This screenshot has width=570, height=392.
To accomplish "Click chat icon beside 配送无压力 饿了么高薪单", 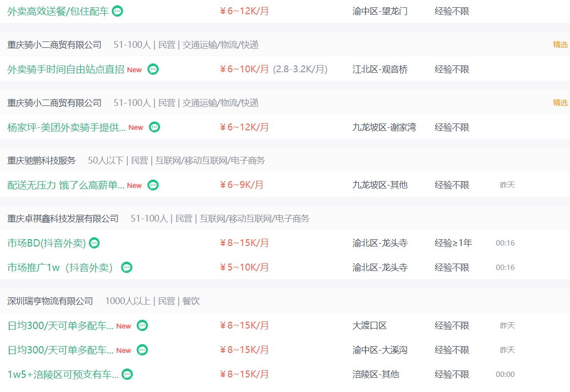I will 153,185.
